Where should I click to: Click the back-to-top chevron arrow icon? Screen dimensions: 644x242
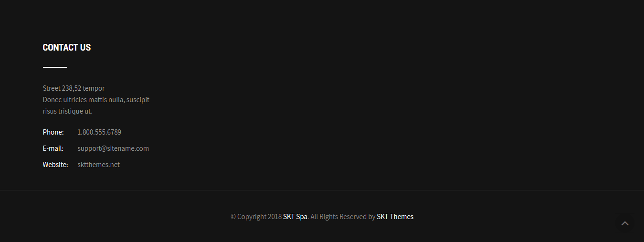point(624,223)
